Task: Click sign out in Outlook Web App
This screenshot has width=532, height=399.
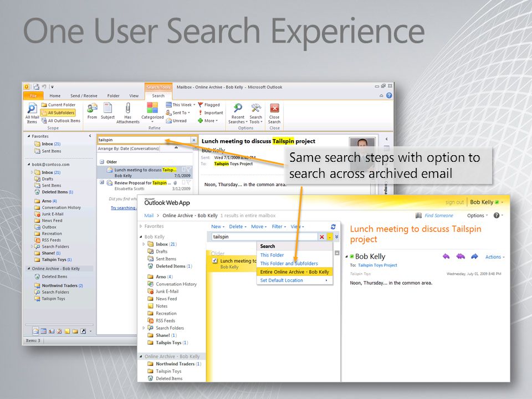Action: click(x=454, y=202)
